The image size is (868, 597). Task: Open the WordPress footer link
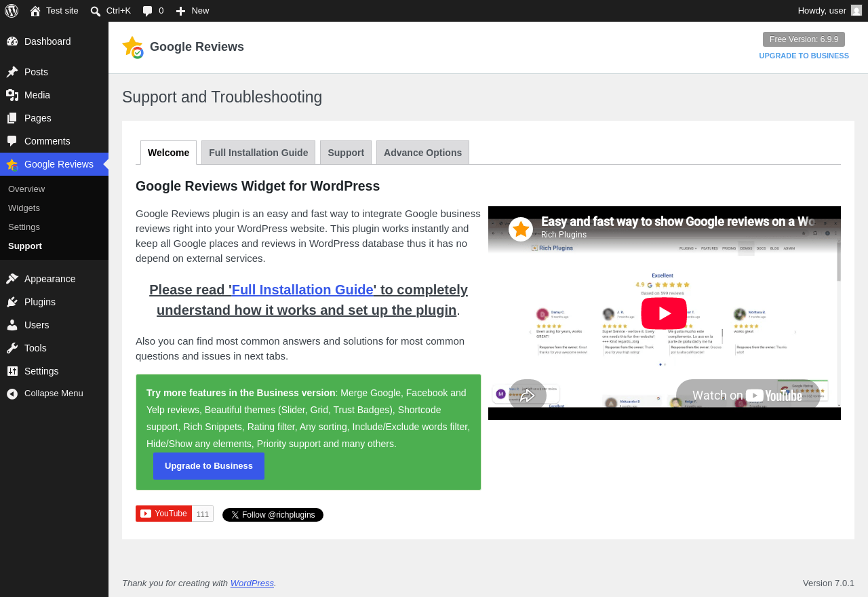pos(252,583)
